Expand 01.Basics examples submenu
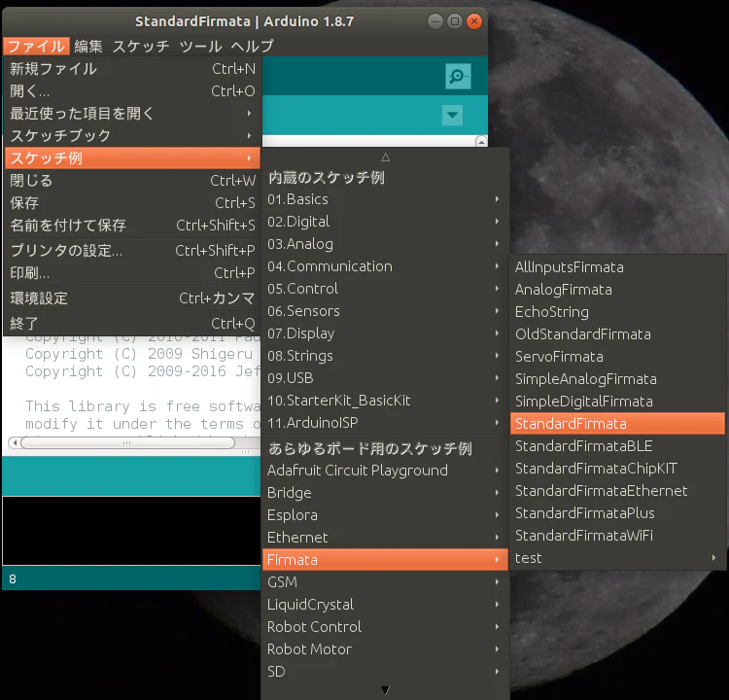Viewport: 729px width, 700px height. click(385, 199)
